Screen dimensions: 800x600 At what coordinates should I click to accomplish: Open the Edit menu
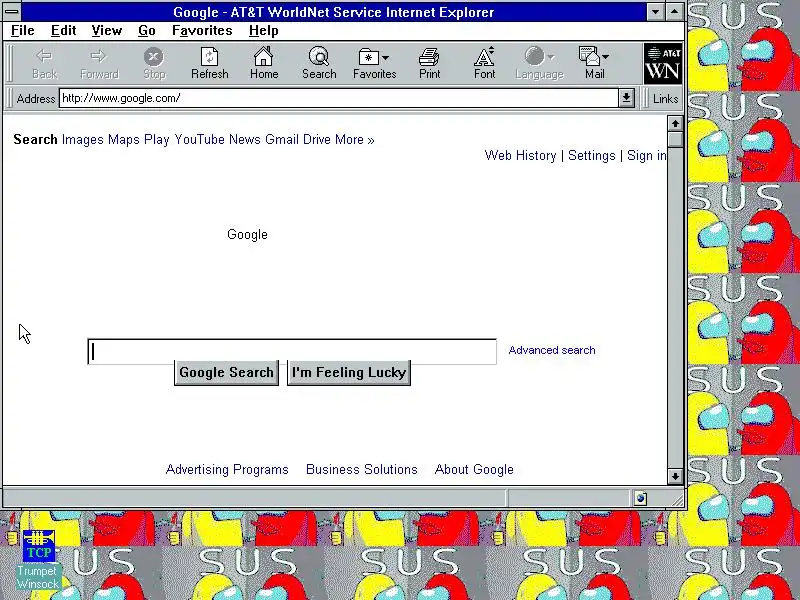point(63,31)
